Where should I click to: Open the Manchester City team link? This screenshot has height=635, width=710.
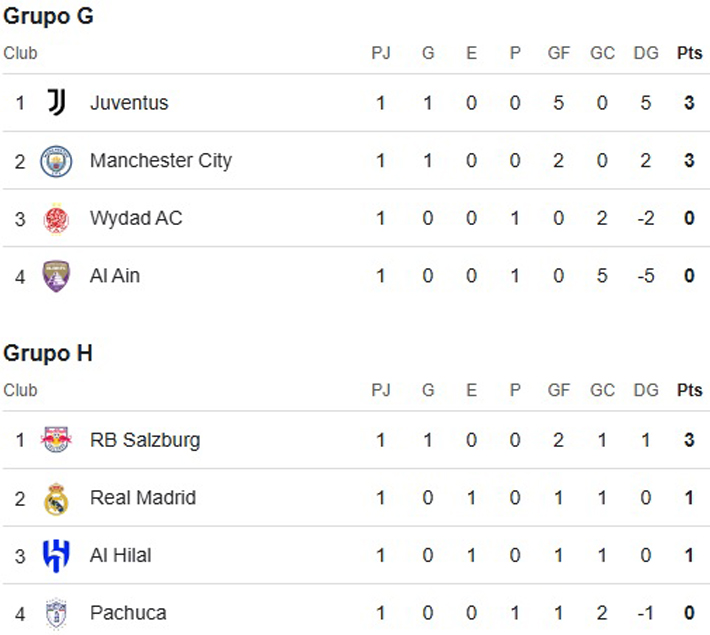coord(160,160)
